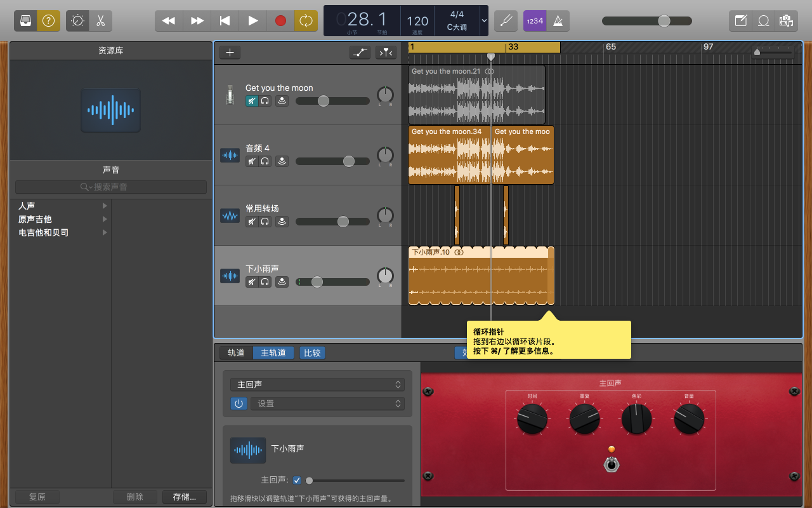Enable the 主回声 checkbox
Screen dimensions: 812x508
(x=297, y=480)
